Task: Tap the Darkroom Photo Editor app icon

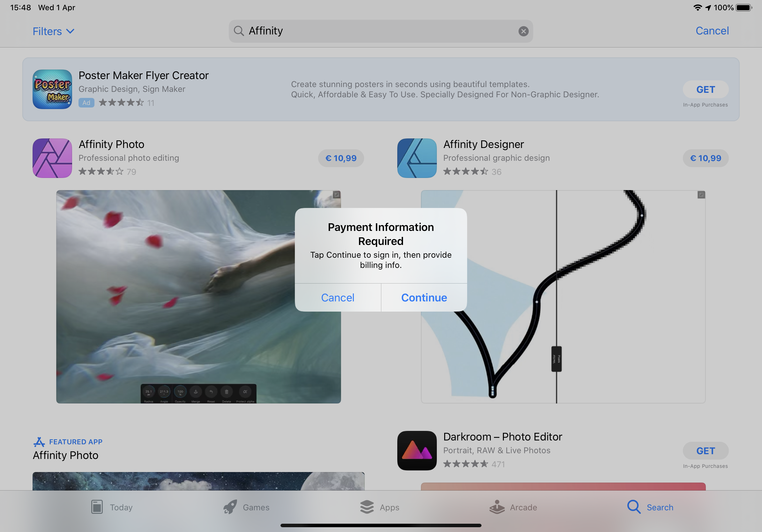Action: [417, 450]
